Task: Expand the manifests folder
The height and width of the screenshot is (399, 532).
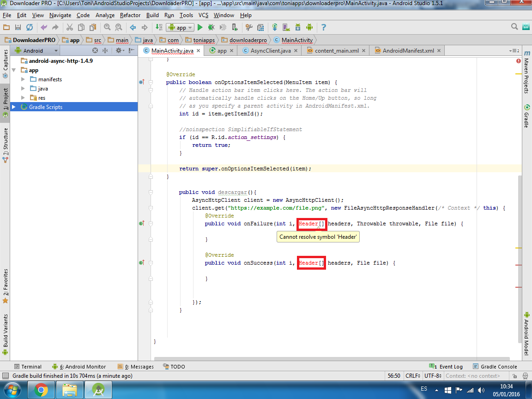Action: 23,79
